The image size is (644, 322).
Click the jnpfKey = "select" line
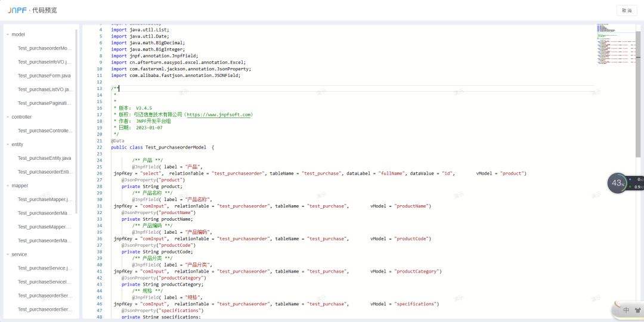pyautogui.click(x=320, y=174)
